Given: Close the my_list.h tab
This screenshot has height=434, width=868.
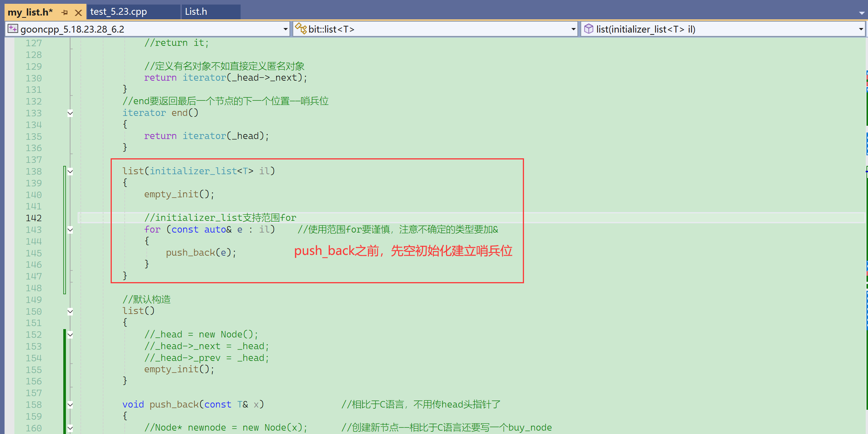Looking at the screenshot, I should (x=78, y=12).
